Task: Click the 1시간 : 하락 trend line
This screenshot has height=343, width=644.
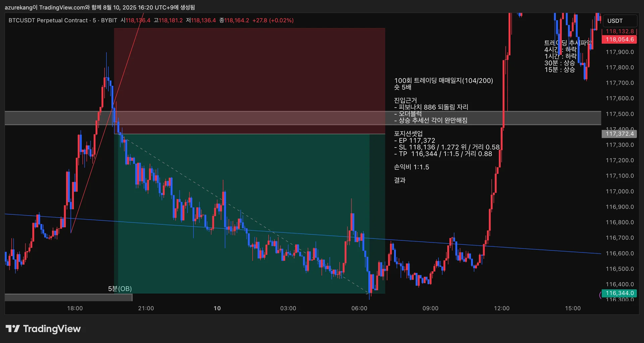Action: [560, 56]
